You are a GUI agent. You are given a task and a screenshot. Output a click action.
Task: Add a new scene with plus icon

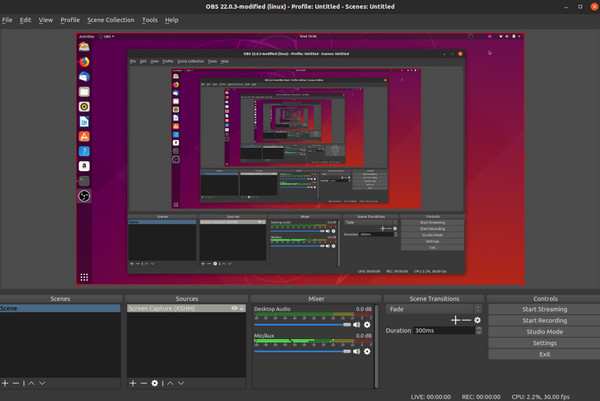pyautogui.click(x=5, y=383)
